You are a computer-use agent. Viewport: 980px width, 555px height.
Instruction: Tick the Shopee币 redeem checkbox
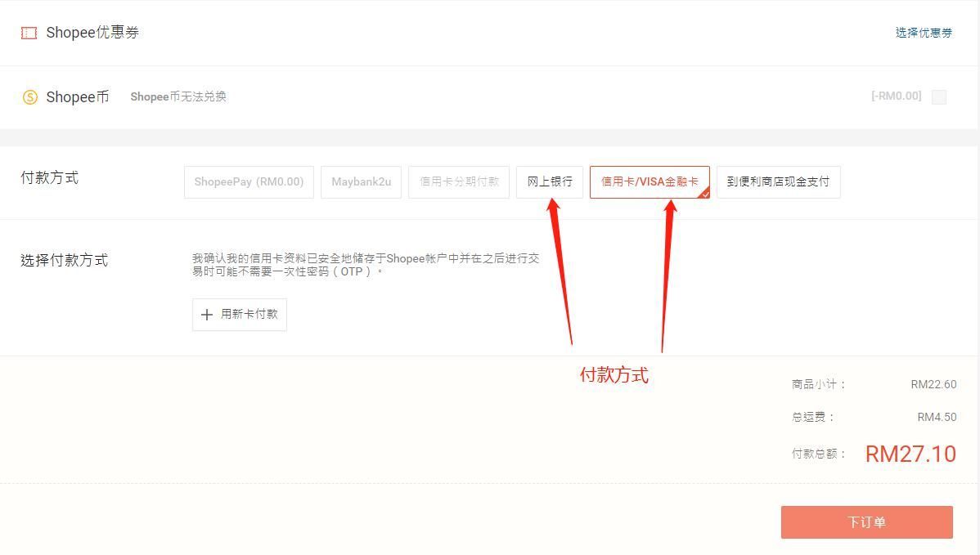pyautogui.click(x=939, y=96)
